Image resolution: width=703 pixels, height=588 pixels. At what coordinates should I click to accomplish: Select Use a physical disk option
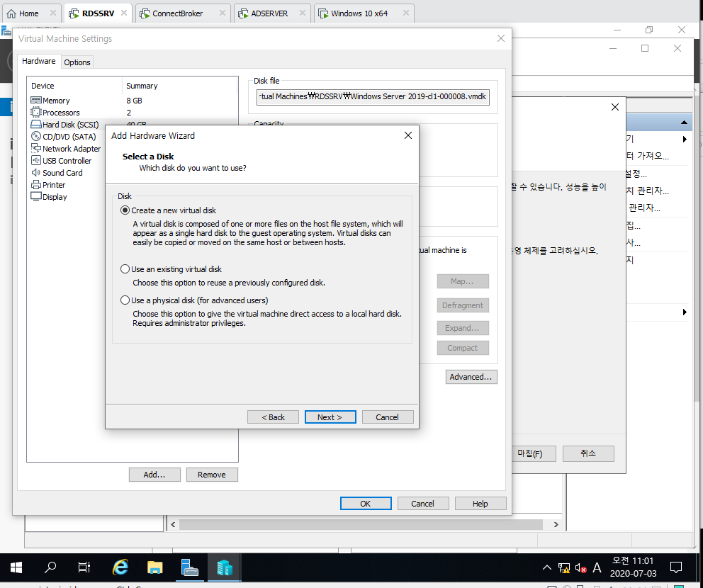125,300
